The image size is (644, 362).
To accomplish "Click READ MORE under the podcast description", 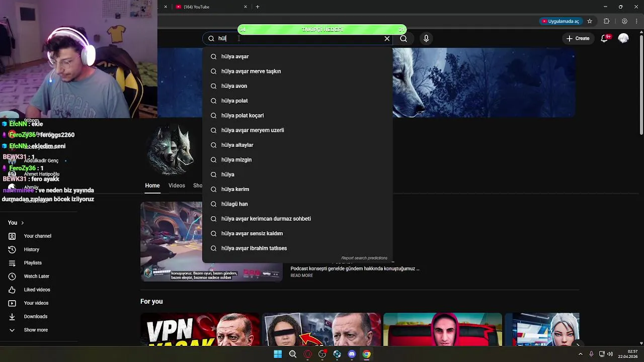I will pos(302,276).
